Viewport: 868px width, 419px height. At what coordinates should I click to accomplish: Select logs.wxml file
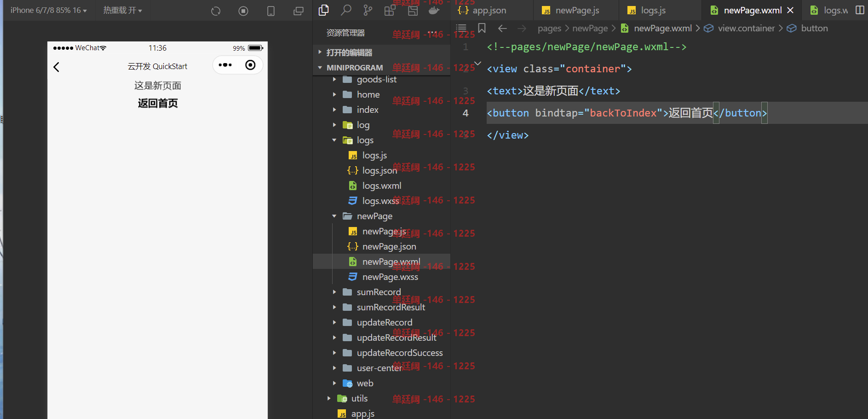click(x=381, y=186)
